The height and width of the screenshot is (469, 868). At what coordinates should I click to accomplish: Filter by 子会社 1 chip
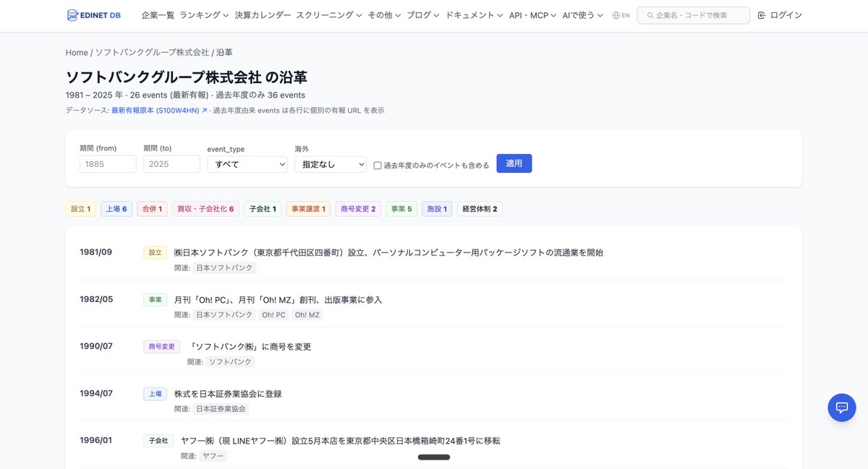[263, 209]
